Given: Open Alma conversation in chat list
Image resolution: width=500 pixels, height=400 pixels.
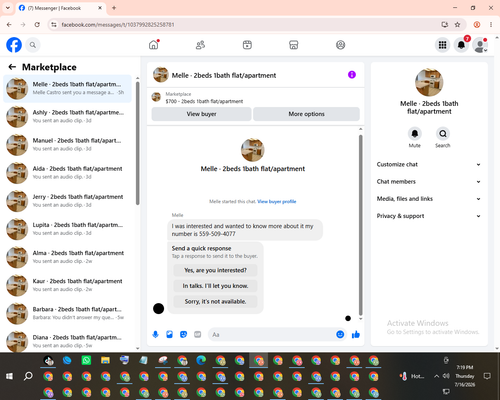Looking at the screenshot, I should 68,257.
